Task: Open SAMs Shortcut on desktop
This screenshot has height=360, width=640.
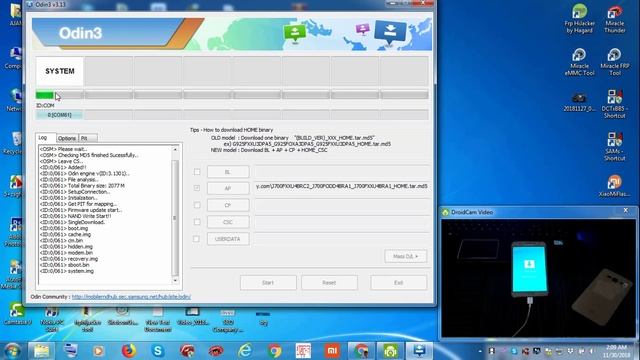Action: (615, 146)
